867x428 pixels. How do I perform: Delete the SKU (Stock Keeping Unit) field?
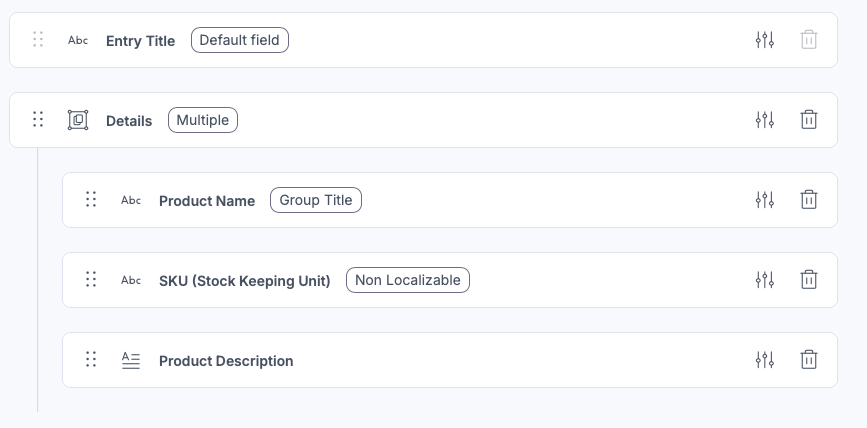808,280
